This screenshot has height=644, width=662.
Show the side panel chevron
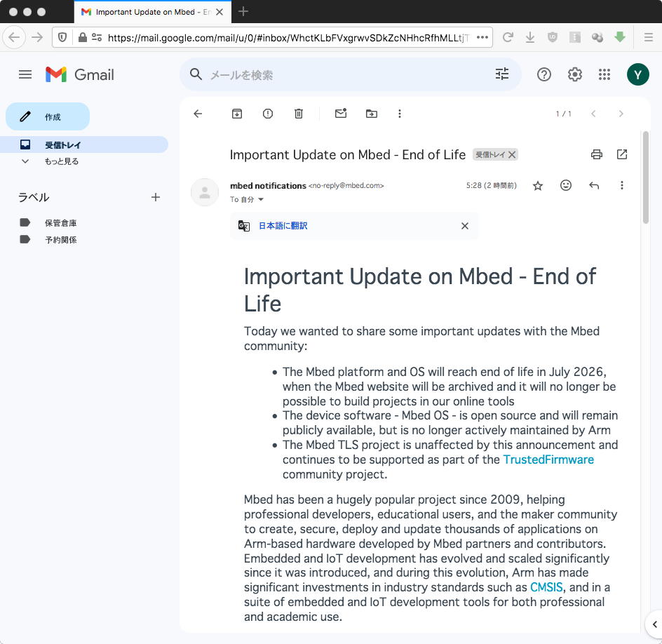654,624
